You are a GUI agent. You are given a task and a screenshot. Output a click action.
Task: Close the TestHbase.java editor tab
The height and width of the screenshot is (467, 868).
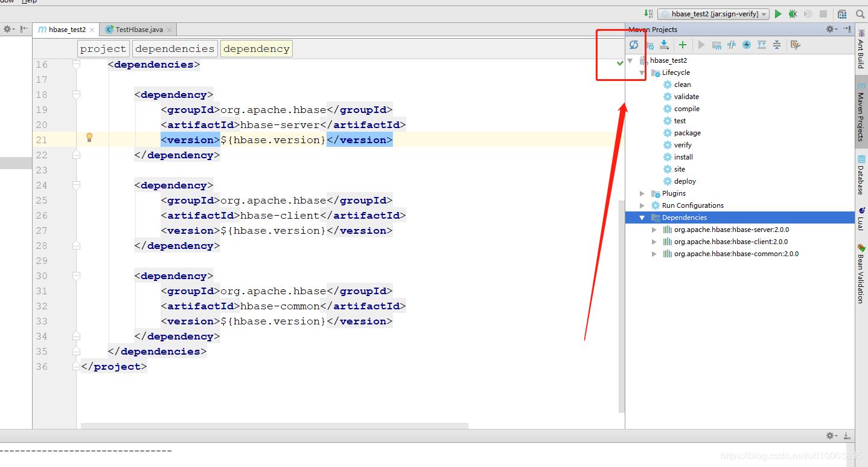click(169, 30)
